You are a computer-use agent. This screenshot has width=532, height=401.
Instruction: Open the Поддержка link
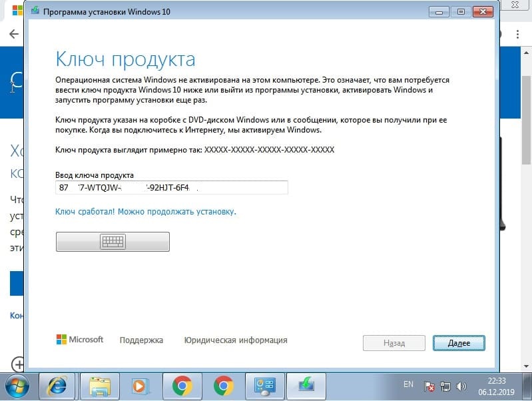pos(141,340)
